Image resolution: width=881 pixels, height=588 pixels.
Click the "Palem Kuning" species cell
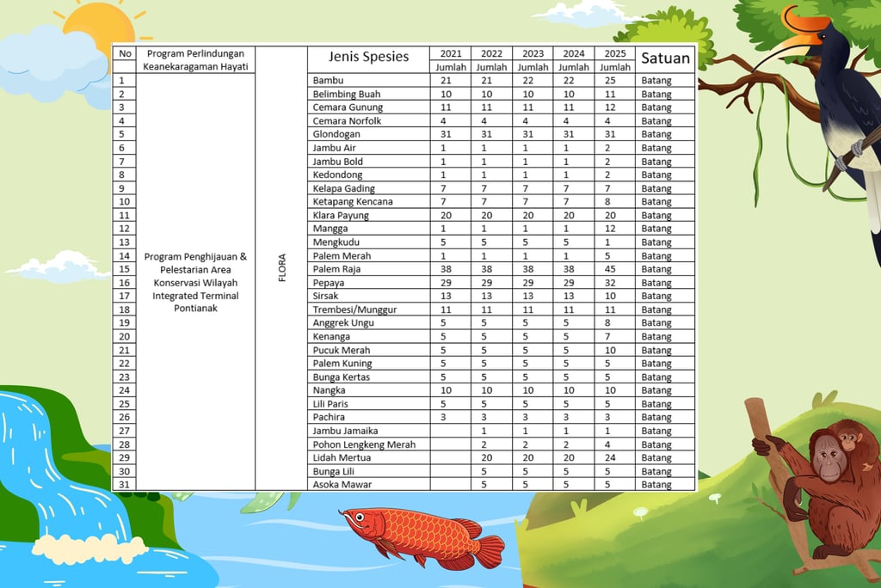point(368,364)
